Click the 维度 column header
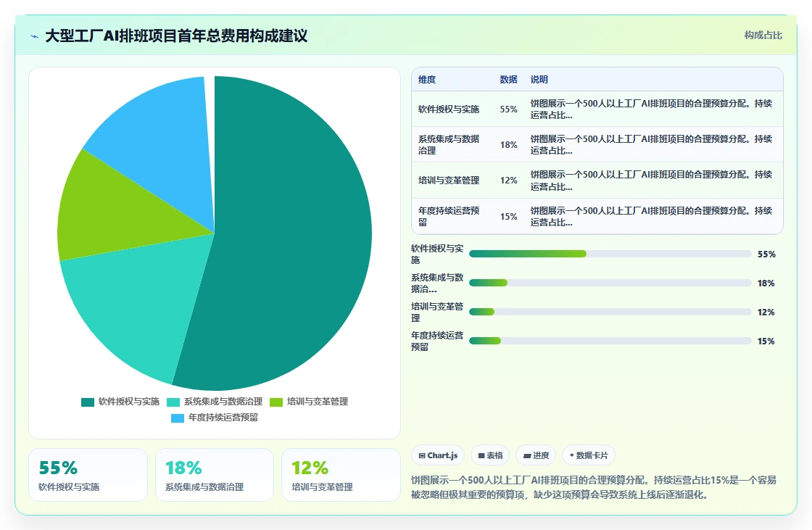The width and height of the screenshot is (812, 530). tap(427, 80)
